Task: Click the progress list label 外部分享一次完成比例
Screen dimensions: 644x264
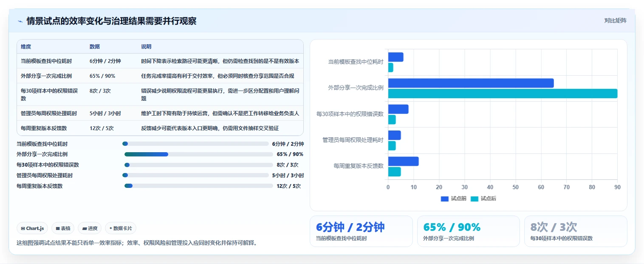Action: [x=42, y=154]
